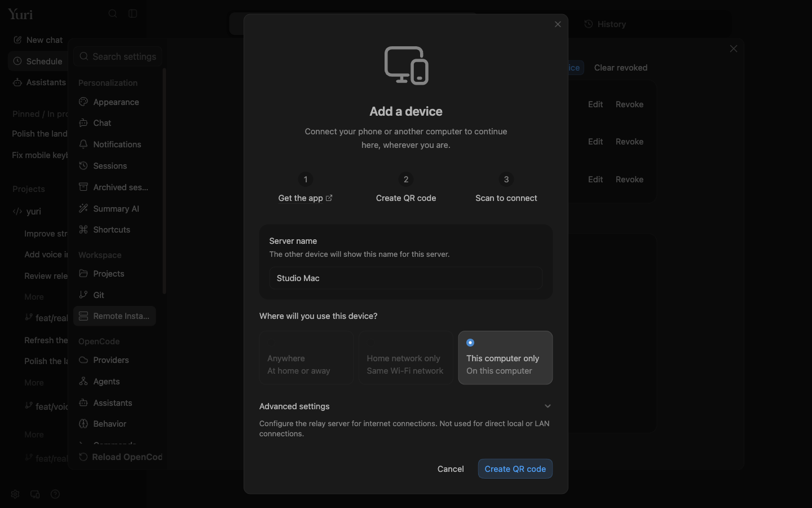
Task: Open the Projects settings page
Action: 114,274
